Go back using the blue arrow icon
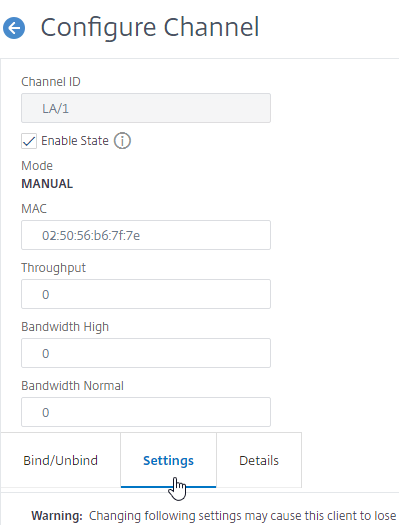This screenshot has width=399, height=525. coord(14,28)
